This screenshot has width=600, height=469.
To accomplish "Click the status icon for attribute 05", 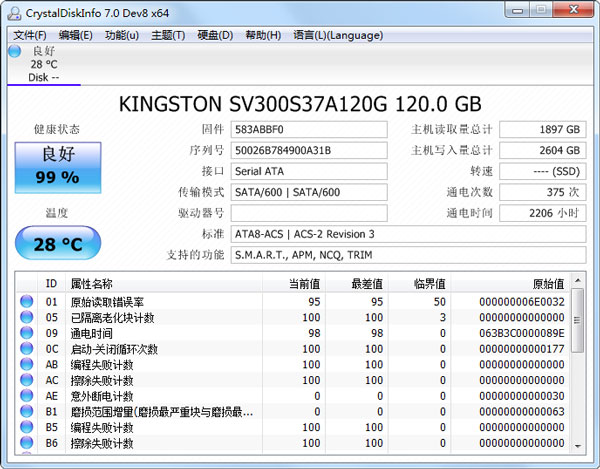I will (x=26, y=317).
